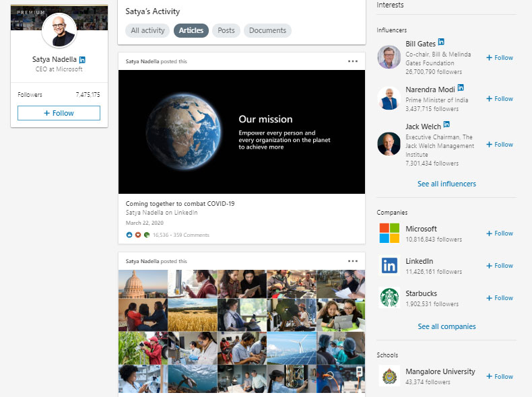Open Bill Gates profile name

coord(420,44)
